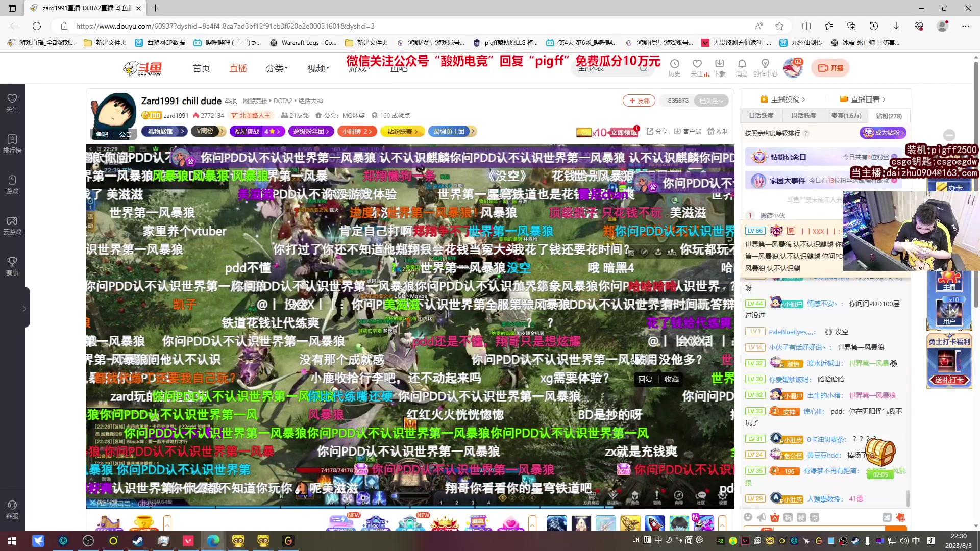Select the 周活跃度 tab

pos(803,116)
